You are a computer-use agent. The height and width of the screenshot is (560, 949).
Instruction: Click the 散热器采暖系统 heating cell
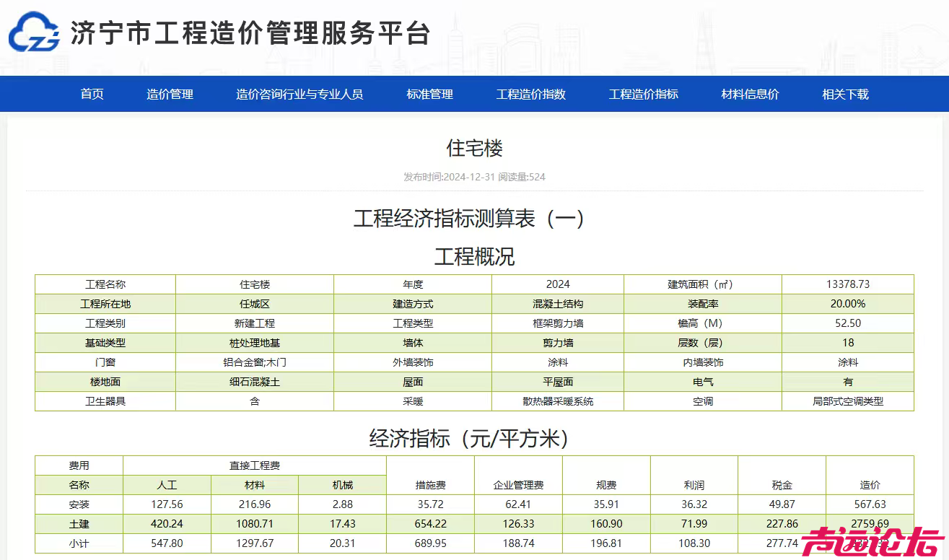tap(557, 401)
